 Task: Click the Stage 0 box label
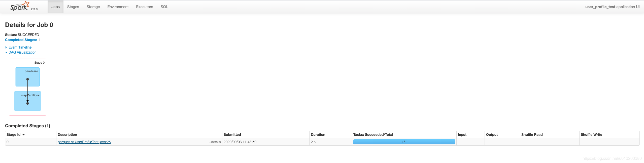click(x=39, y=63)
